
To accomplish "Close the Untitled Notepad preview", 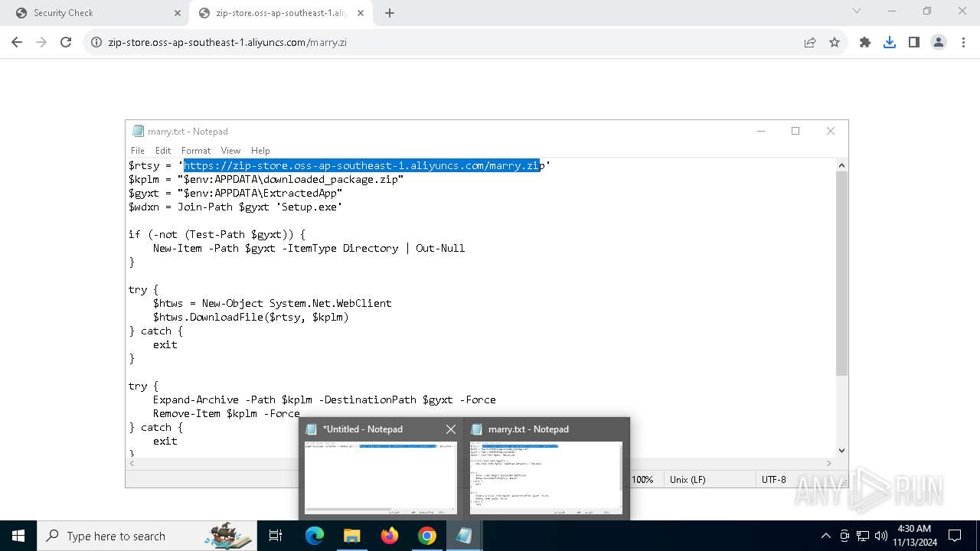I will tap(451, 429).
